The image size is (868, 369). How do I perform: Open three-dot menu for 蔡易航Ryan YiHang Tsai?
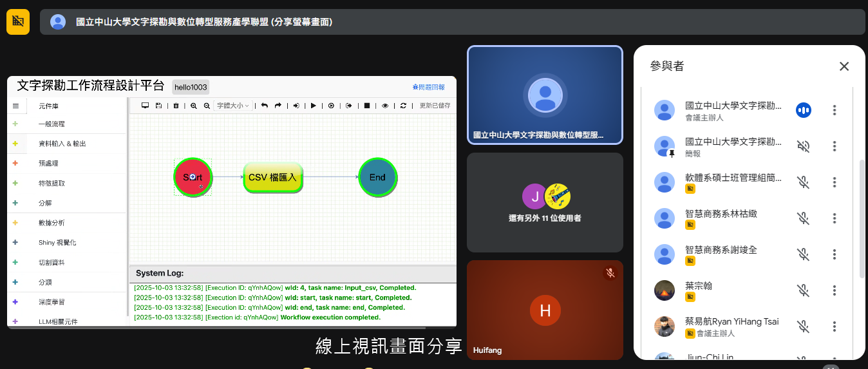coord(835,326)
